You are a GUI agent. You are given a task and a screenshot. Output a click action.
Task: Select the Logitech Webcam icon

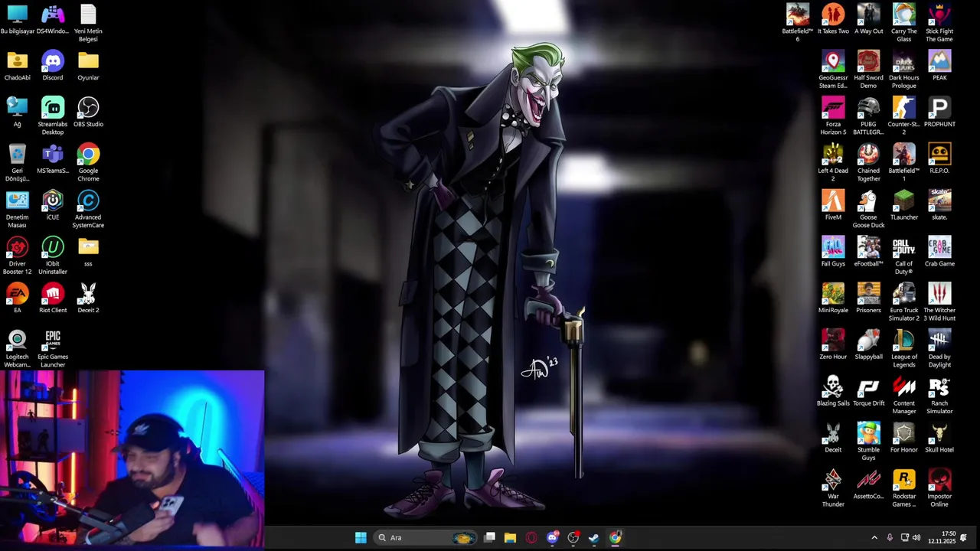(x=17, y=340)
